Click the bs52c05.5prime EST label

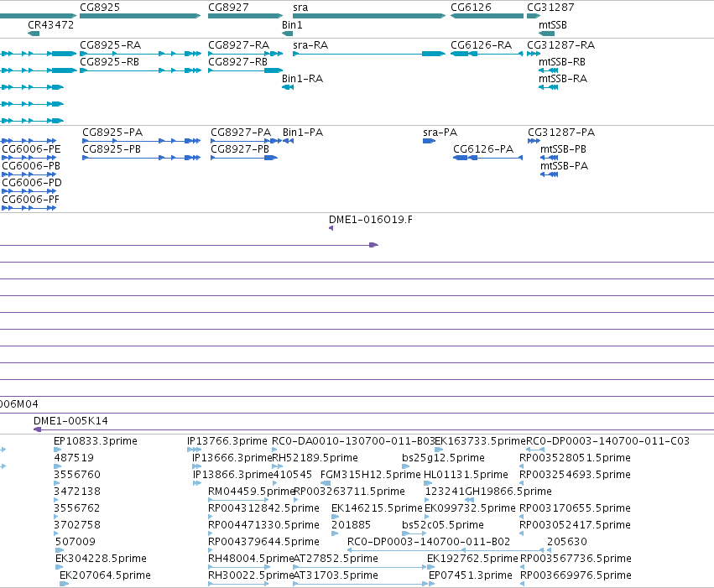pyautogui.click(x=443, y=525)
